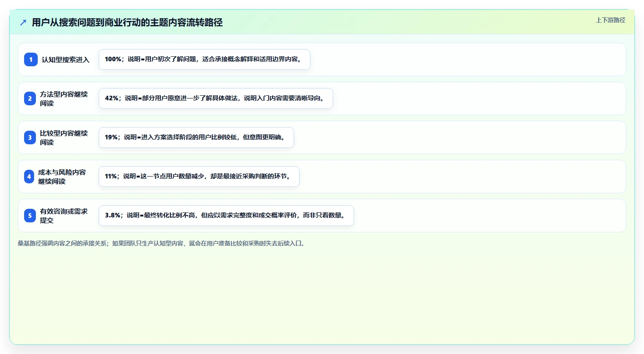Screen dimensions: 644x354
Task: Click the 方法型内容继续阅读 step label
Action: pos(64,98)
